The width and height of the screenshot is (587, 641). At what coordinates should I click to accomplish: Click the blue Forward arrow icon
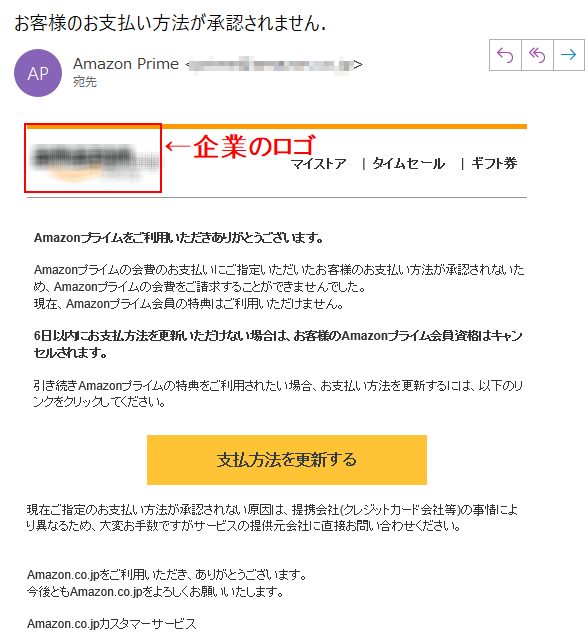pyautogui.click(x=569, y=55)
